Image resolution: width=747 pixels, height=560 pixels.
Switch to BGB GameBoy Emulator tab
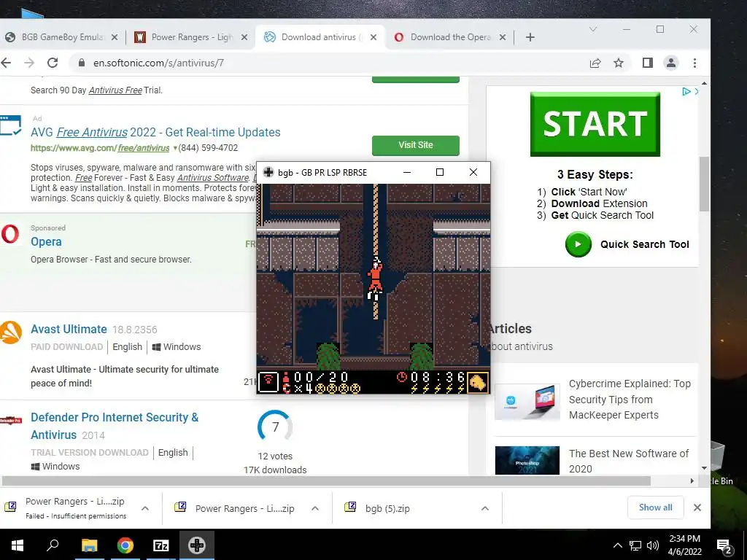(x=61, y=37)
